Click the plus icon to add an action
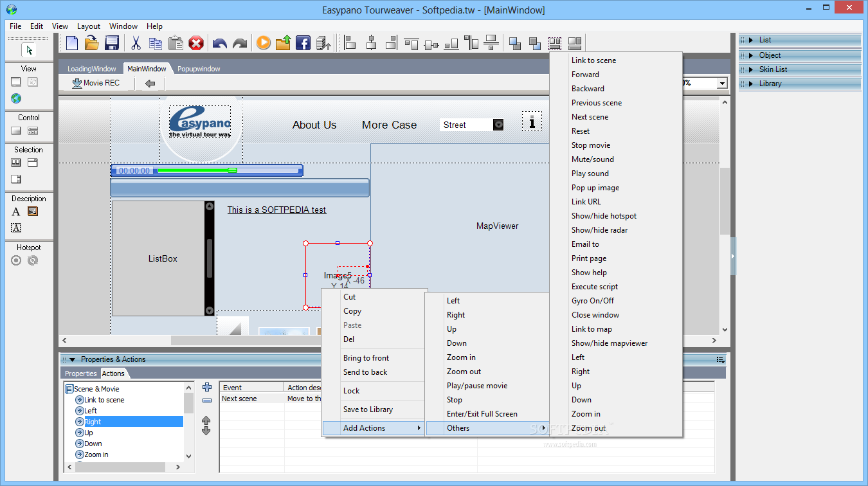This screenshot has height=486, width=868. coord(206,387)
